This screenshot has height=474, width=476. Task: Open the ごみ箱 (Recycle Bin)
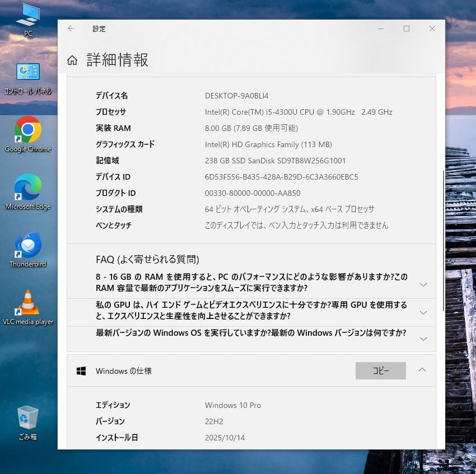28,416
